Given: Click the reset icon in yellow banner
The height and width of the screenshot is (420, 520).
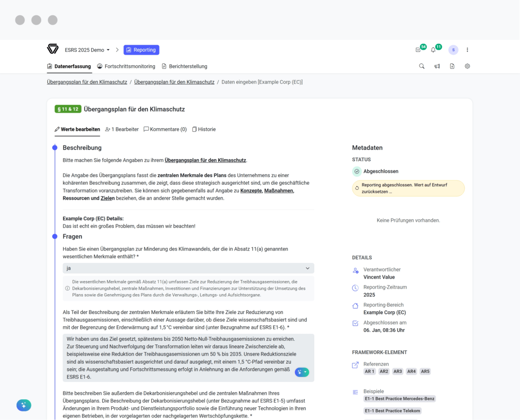Looking at the screenshot, I should tap(357, 188).
